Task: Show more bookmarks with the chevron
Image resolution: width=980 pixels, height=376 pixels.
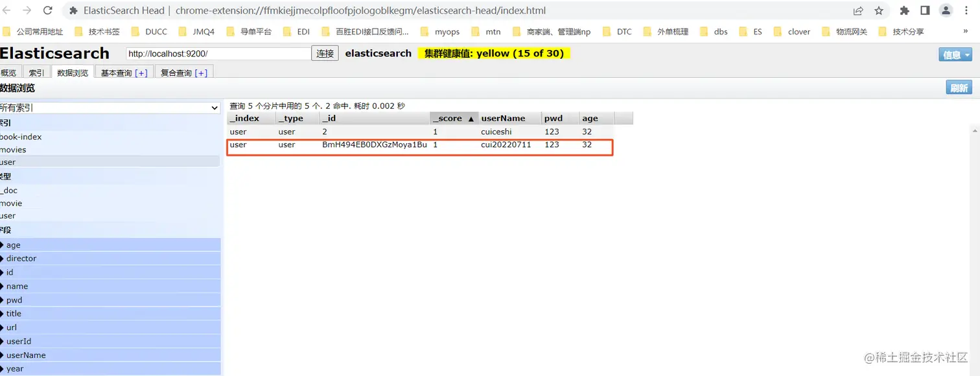Action: pos(966,31)
